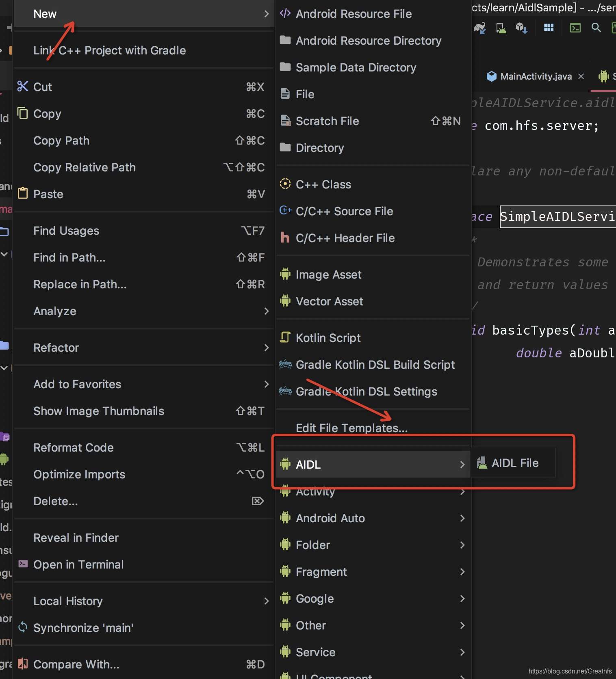Screen dimensions: 616x679
Task: Select AIDL File in submenu
Action: click(514, 463)
